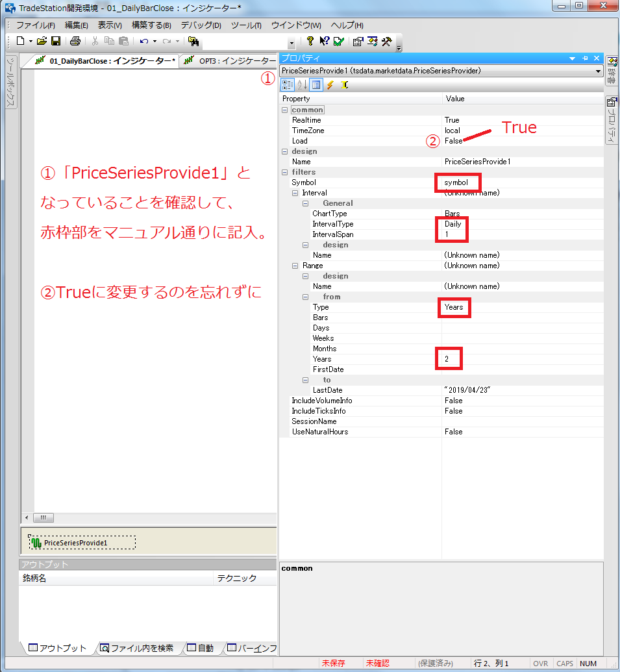The width and height of the screenshot is (620, 672).
Task: Open the デバッグ menu
Action: [201, 25]
